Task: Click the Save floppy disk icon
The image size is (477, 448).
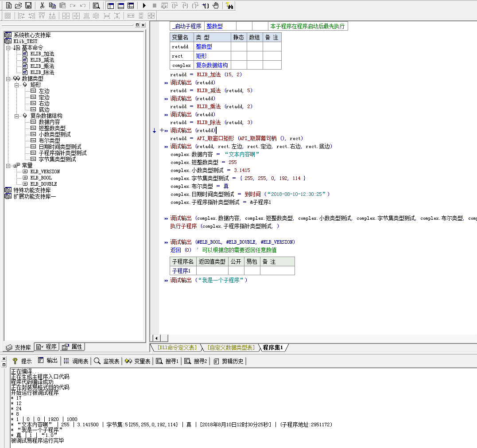Action: (x=28, y=5)
